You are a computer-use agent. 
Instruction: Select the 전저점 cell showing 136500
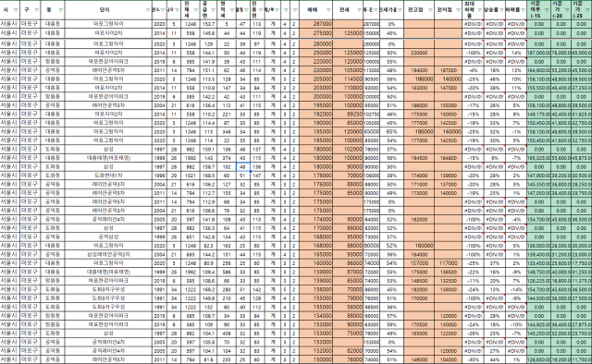pyautogui.click(x=448, y=273)
